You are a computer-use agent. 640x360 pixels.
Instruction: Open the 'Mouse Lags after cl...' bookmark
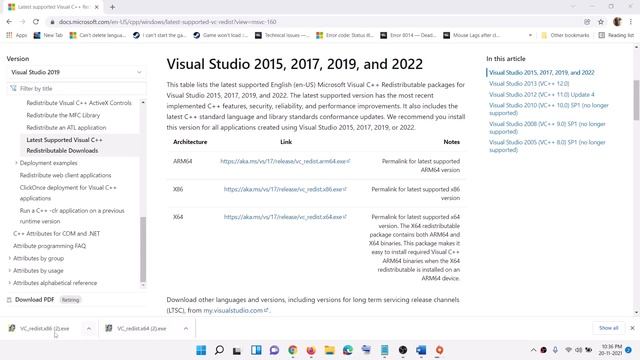[472, 36]
